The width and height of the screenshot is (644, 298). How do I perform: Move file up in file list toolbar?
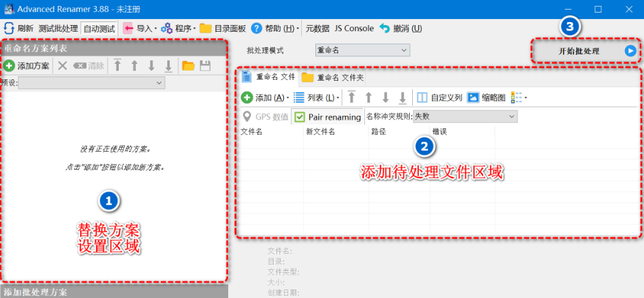[x=369, y=98]
